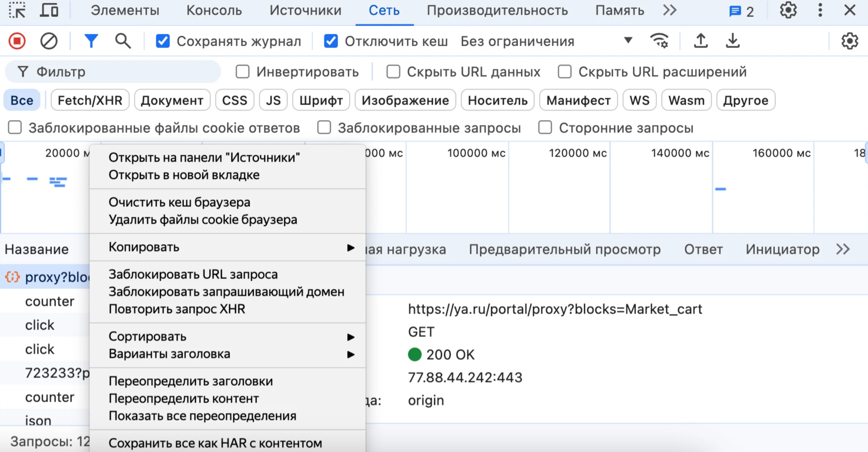The image size is (868, 452).
Task: Open the Без ограничения throttling dropdown
Action: point(542,41)
